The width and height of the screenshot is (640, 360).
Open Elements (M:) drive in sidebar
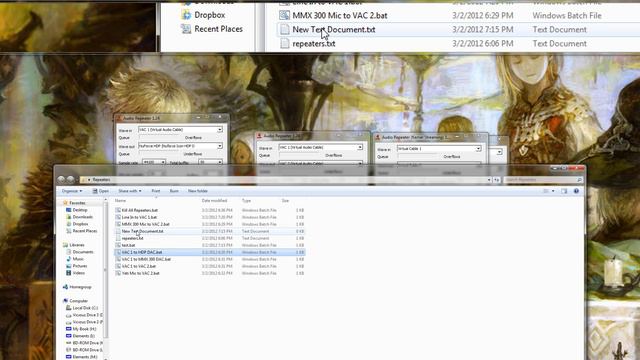click(82, 356)
